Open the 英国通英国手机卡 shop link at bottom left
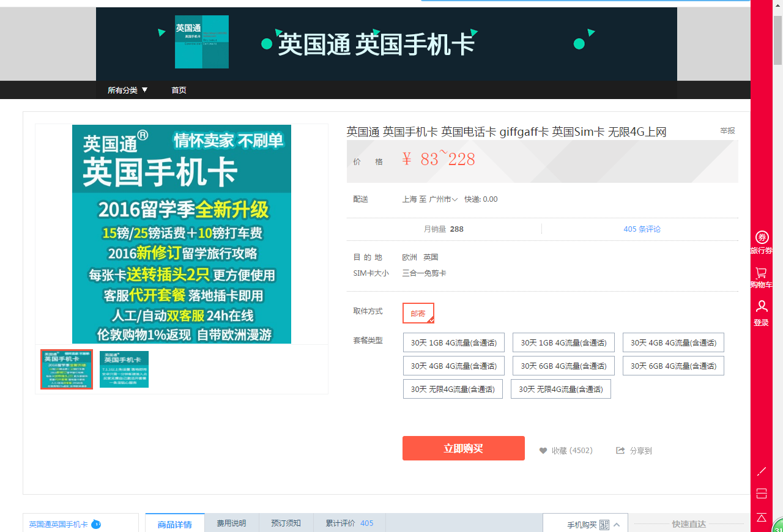Image resolution: width=783 pixels, height=532 pixels. coord(58,525)
